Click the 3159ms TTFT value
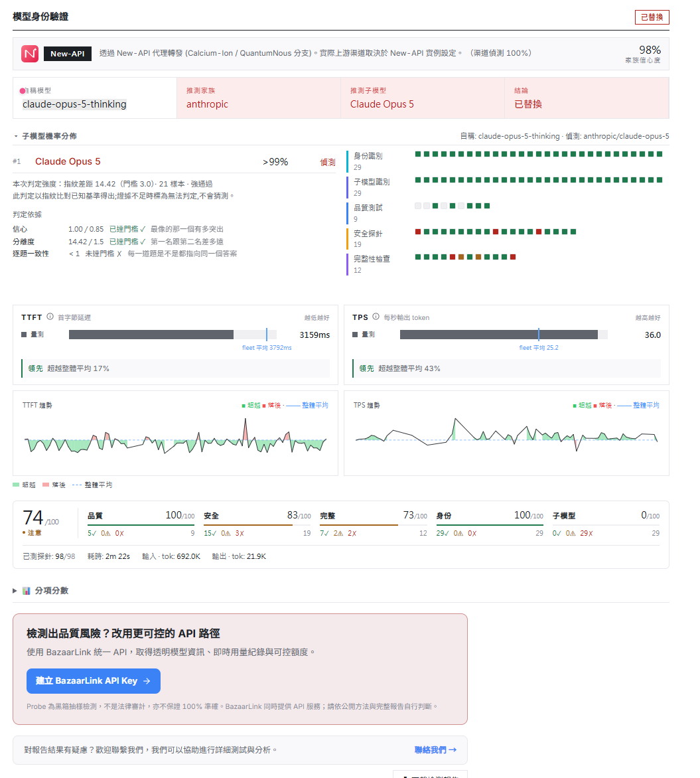This screenshot has height=778, width=700. coord(315,335)
